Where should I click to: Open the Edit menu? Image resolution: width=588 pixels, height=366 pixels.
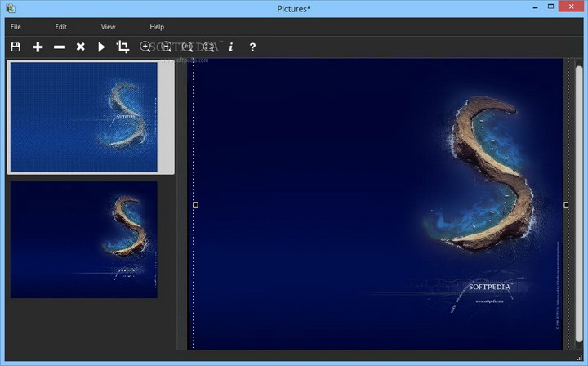(x=61, y=27)
